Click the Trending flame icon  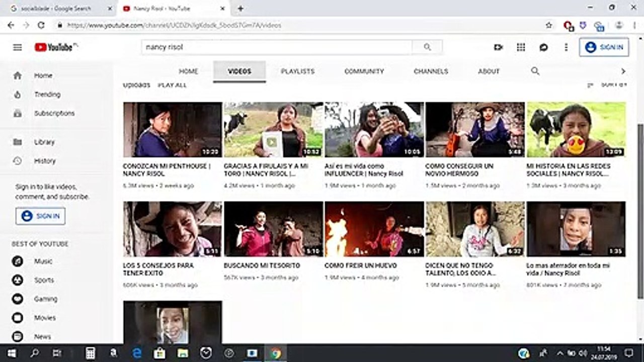click(x=18, y=95)
